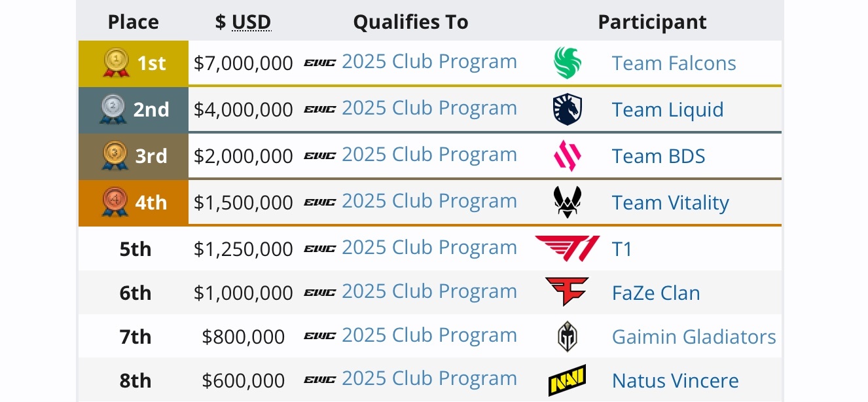
Task: Open 2025 Club Program link in 6th row
Action: point(429,291)
